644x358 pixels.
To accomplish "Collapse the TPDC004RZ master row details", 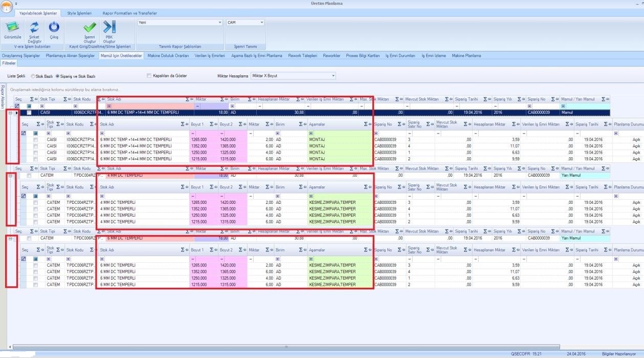I will (10, 175).
